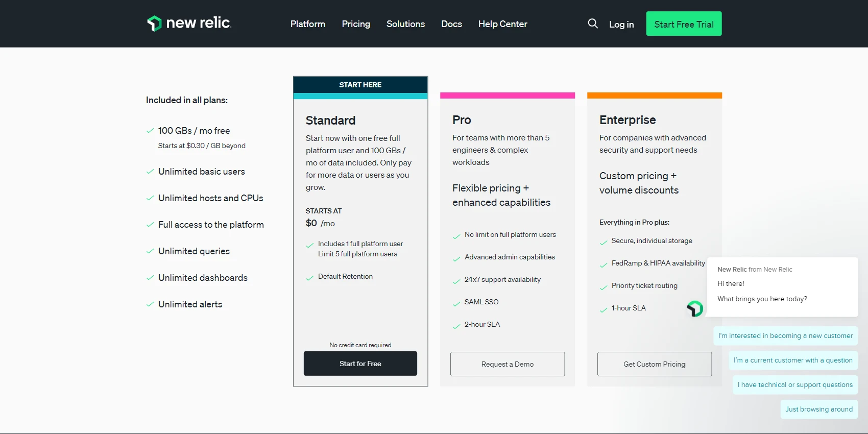This screenshot has height=434, width=868.
Task: Click "Everything in Pro plus:" label
Action: click(x=634, y=223)
